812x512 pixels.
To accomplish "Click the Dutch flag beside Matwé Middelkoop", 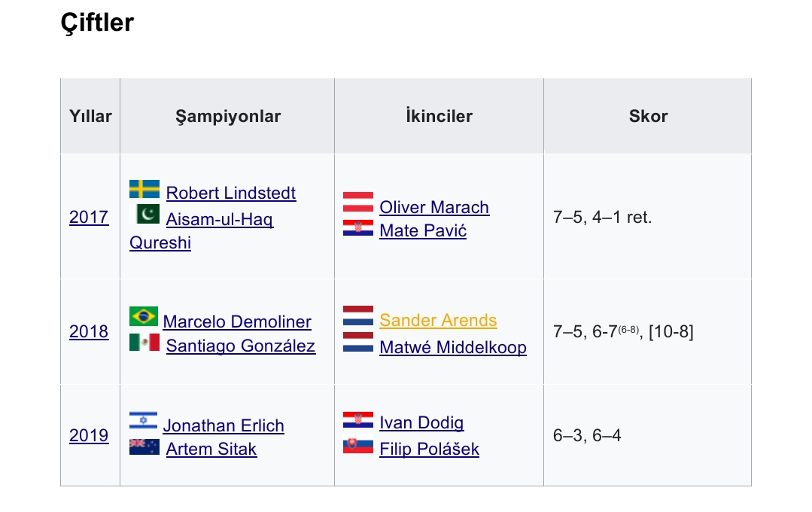I will (358, 342).
